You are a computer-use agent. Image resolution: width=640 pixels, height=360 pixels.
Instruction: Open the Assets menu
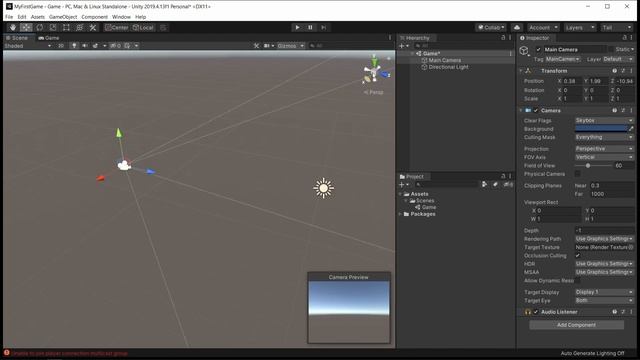(x=38, y=17)
